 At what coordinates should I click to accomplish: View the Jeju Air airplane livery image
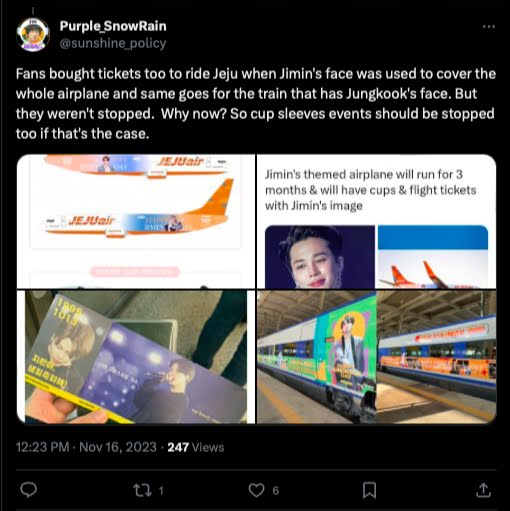(x=136, y=221)
